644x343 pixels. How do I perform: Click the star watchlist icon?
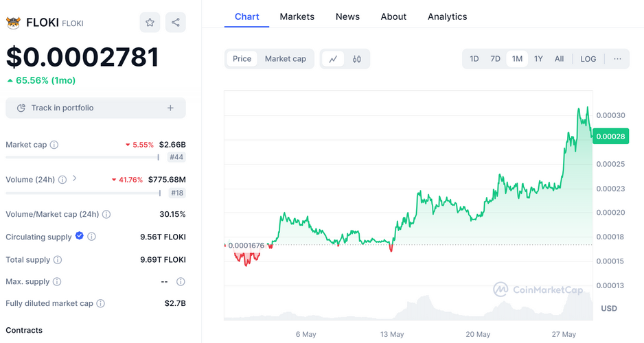[150, 23]
